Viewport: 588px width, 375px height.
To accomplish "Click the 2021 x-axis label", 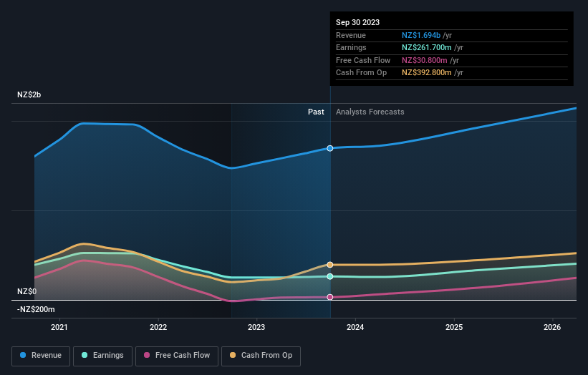I will pyautogui.click(x=59, y=328).
